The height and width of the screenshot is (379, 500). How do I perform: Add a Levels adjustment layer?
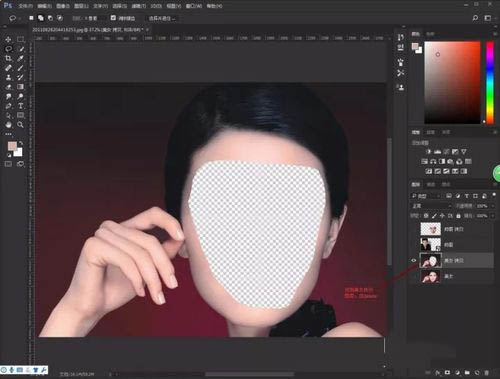coord(438,152)
